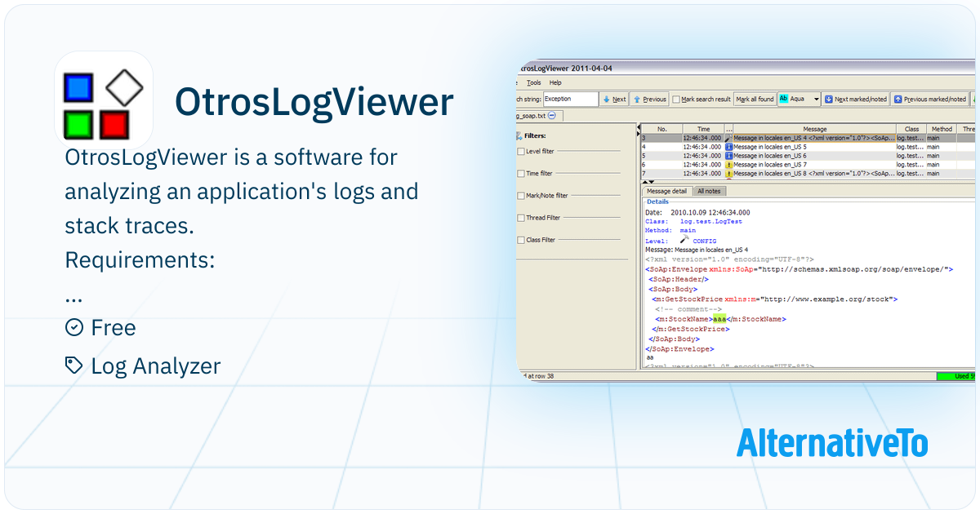Screen dimensions: 980x514
Task: Click the Log Analyzer tag label
Action: tap(156, 366)
